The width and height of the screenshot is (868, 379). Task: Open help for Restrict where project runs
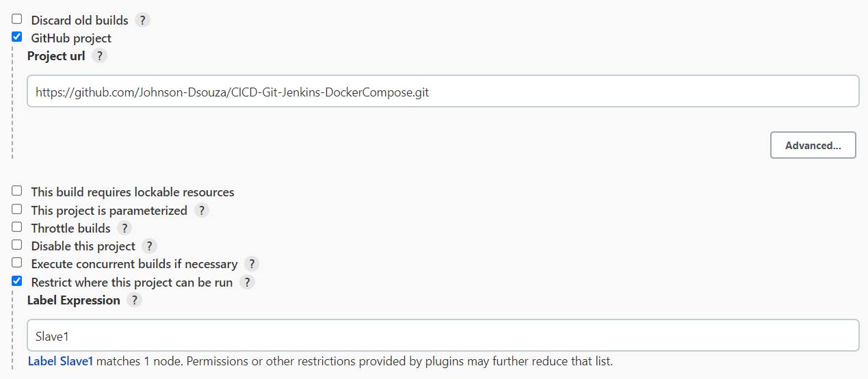point(247,282)
